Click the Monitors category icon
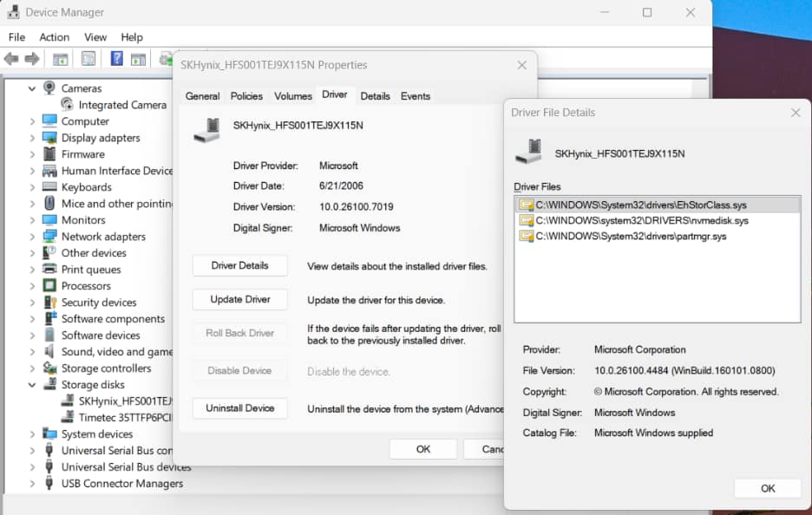Image resolution: width=812 pixels, height=515 pixels. click(x=49, y=220)
